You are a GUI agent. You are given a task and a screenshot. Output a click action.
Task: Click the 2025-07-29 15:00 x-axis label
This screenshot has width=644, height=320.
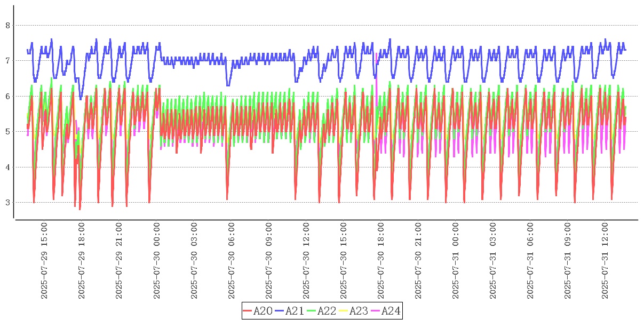pos(44,261)
